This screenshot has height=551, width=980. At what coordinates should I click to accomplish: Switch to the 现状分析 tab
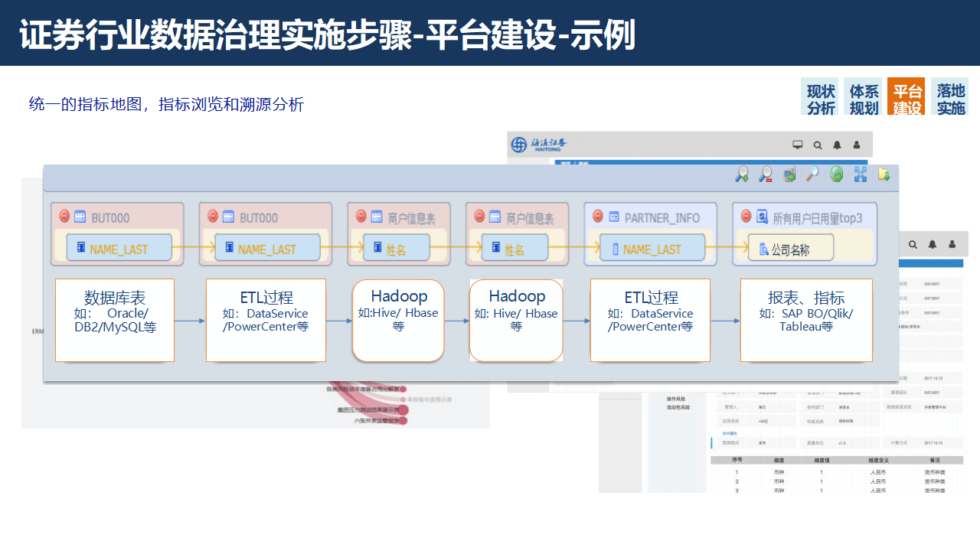[x=820, y=97]
